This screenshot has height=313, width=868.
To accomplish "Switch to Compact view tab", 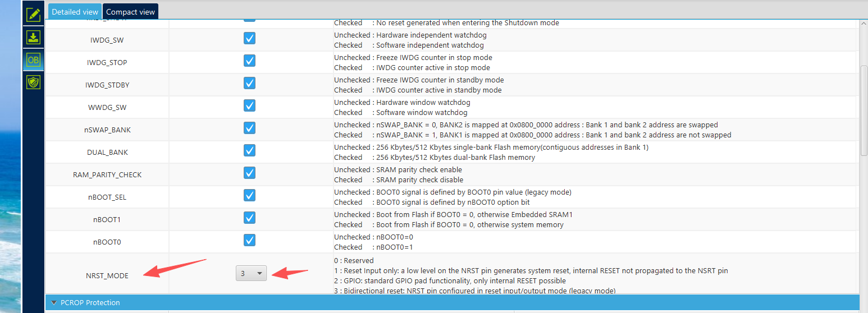I will [130, 12].
